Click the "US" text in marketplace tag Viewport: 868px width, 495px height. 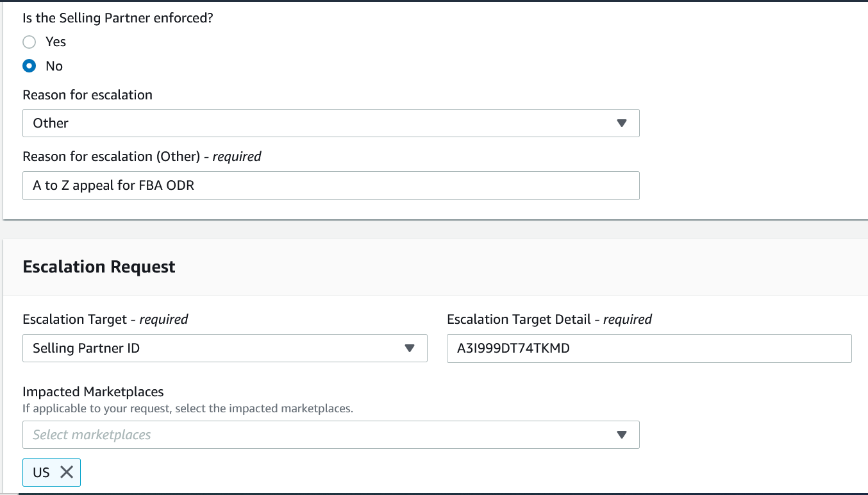pos(41,473)
